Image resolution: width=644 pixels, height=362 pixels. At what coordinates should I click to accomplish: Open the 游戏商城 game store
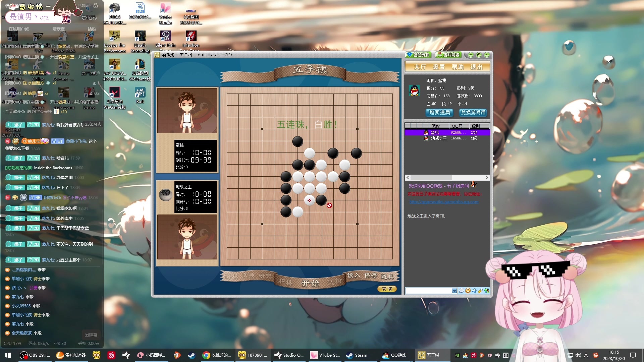pyautogui.click(x=448, y=55)
